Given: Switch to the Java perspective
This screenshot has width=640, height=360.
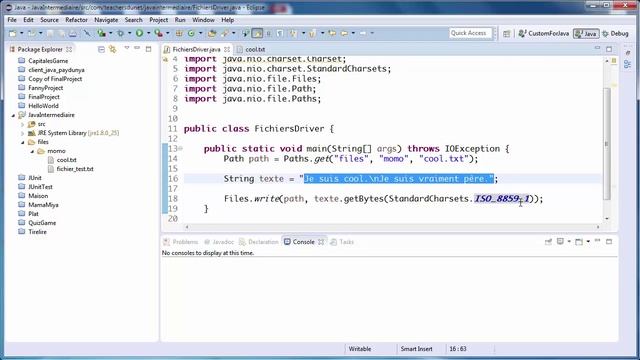Looking at the screenshot, I should pyautogui.click(x=586, y=33).
